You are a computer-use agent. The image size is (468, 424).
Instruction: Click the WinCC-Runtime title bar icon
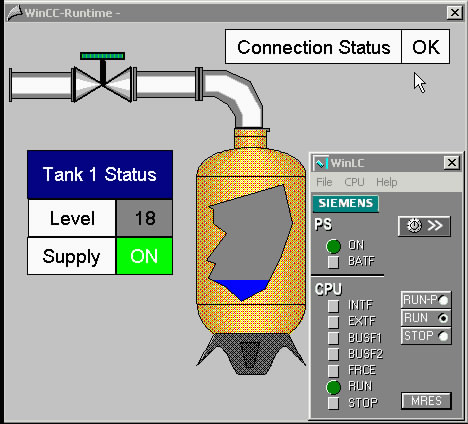click(15, 13)
